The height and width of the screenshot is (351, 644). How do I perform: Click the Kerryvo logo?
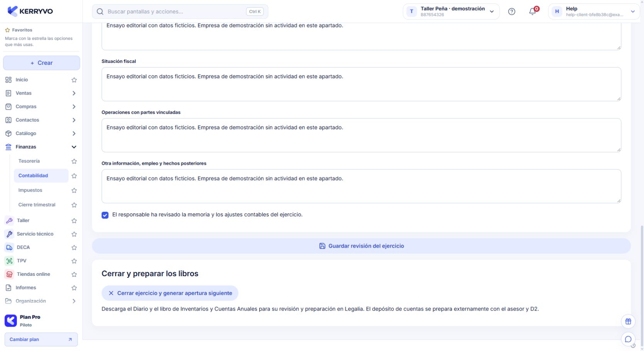30,11
